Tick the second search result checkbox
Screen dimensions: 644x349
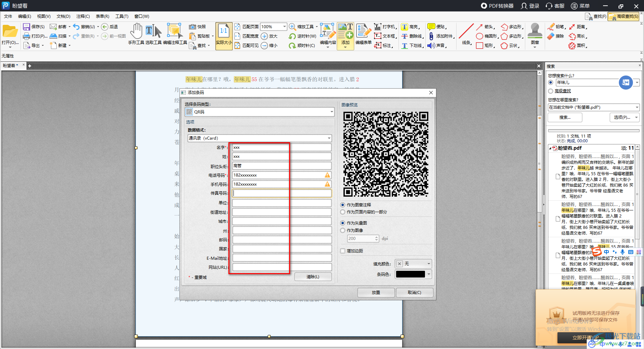558,219
